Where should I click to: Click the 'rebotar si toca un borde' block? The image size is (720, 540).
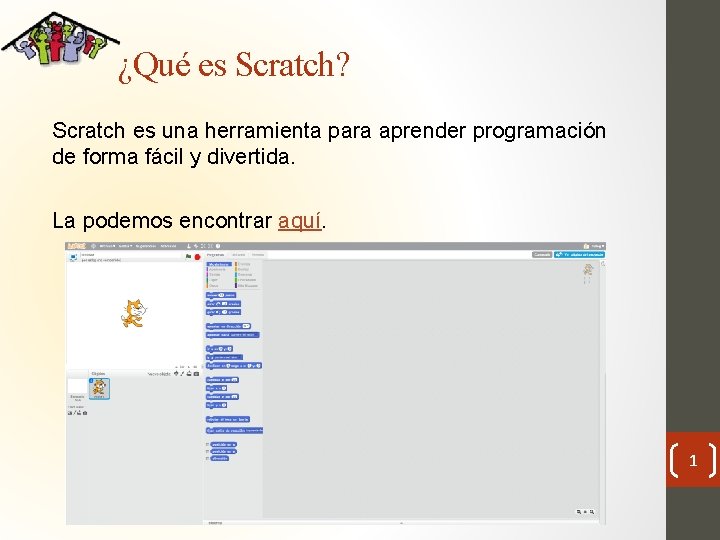228,419
